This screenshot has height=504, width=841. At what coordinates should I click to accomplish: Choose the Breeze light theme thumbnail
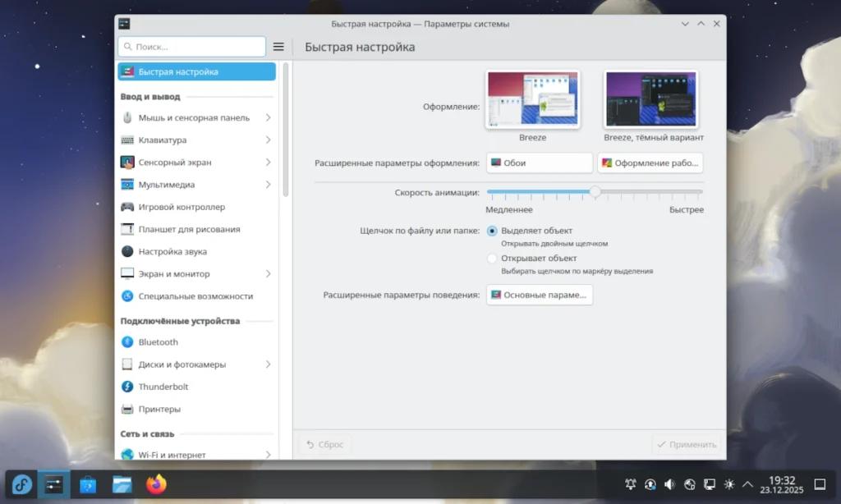pyautogui.click(x=532, y=99)
